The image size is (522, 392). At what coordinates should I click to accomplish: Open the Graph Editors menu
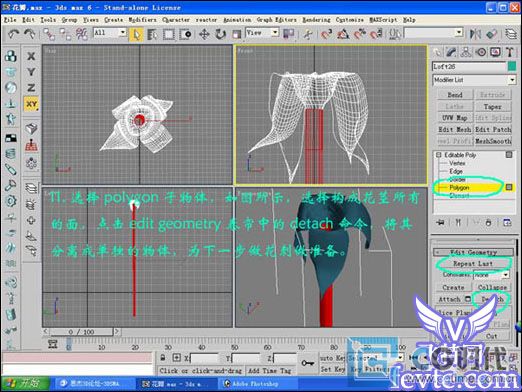click(276, 20)
